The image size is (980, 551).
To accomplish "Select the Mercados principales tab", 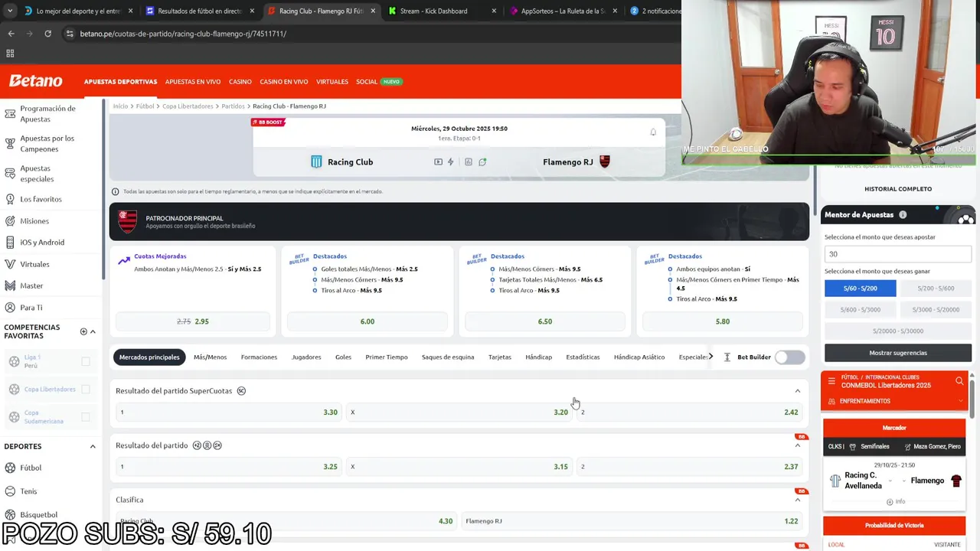I will 149,357.
